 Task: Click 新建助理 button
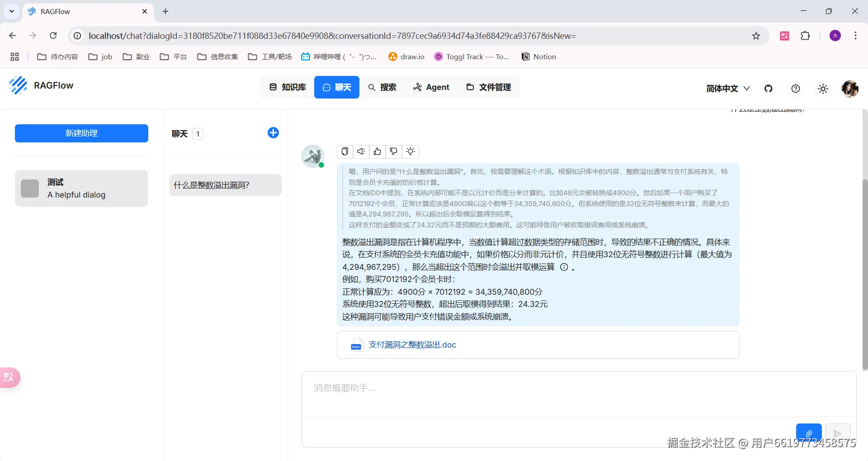tap(81, 133)
